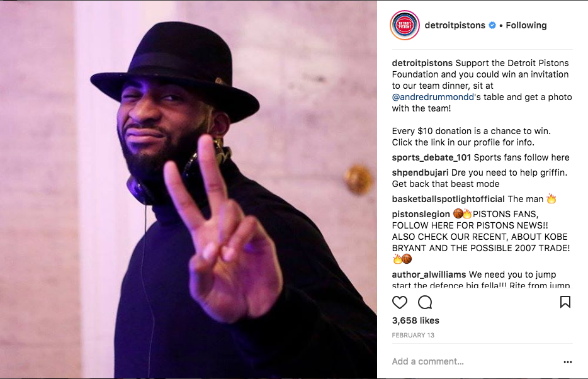Screen dimensions: 588x379
Task: View the sports_debate_101 commenter profile
Action: click(431, 157)
